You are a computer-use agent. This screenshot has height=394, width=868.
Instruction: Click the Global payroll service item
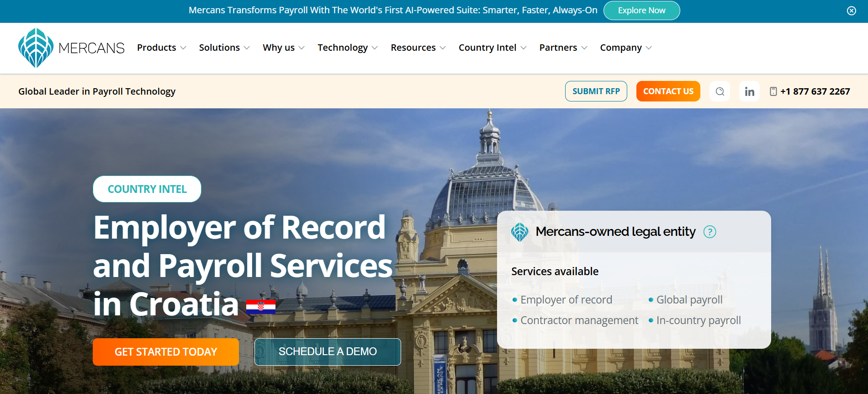tap(689, 300)
